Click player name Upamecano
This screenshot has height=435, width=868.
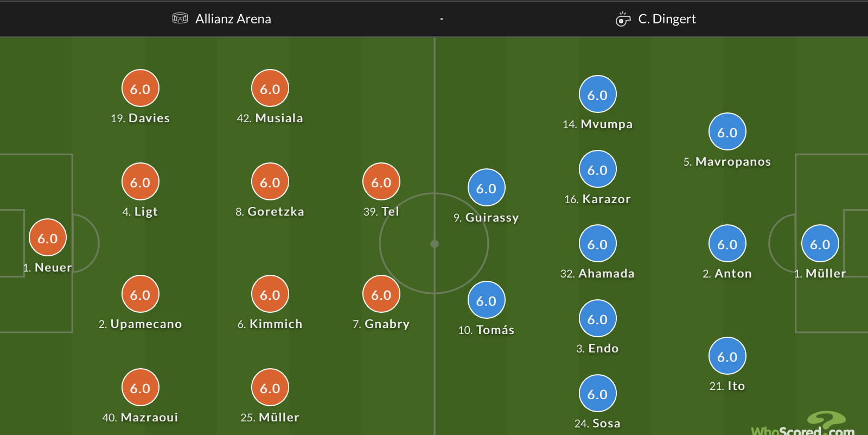point(146,324)
